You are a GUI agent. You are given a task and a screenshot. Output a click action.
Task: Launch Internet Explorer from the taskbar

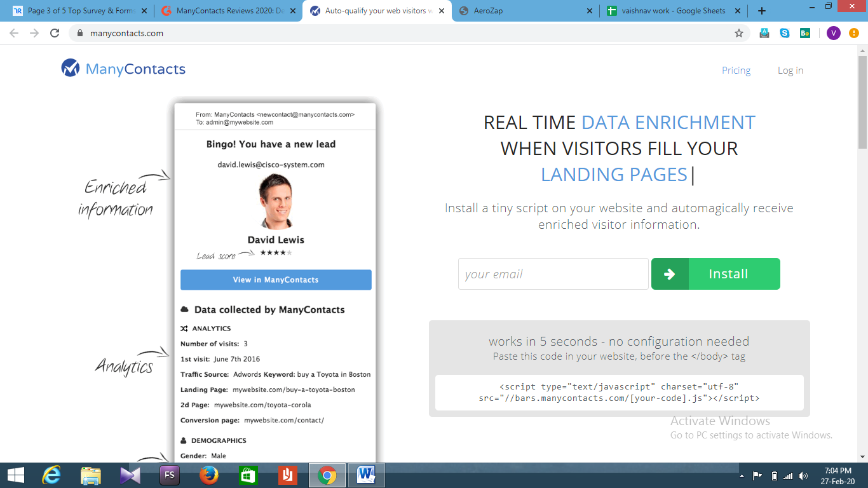pos(51,475)
